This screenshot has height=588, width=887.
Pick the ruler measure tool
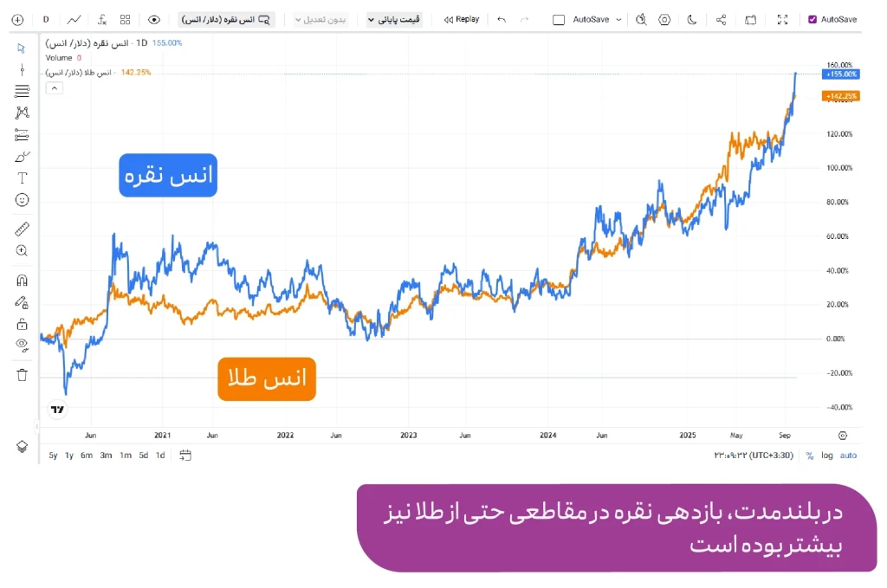coord(23,229)
